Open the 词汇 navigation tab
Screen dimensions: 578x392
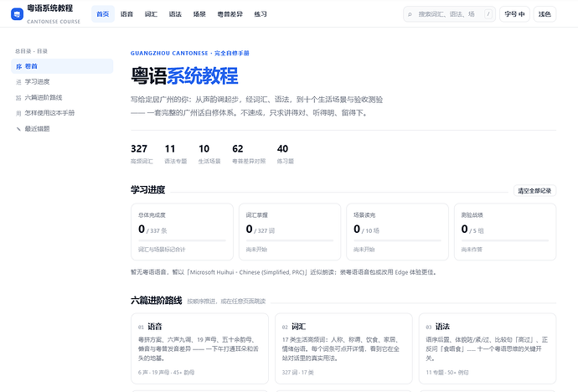point(151,14)
